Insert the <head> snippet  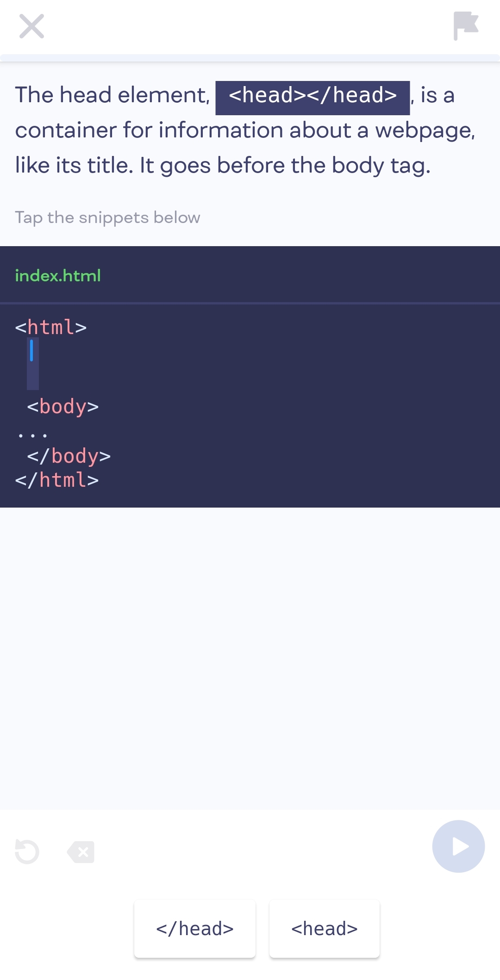point(325,929)
